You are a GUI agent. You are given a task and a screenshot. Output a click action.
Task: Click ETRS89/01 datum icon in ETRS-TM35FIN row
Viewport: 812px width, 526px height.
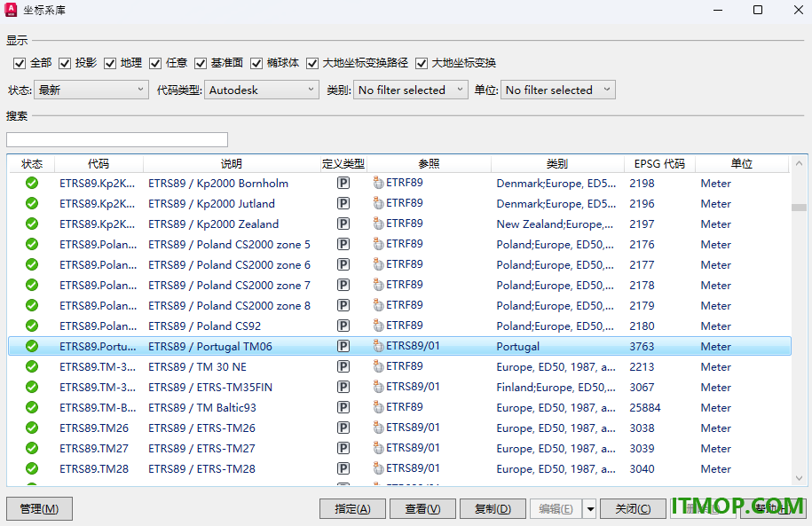379,387
